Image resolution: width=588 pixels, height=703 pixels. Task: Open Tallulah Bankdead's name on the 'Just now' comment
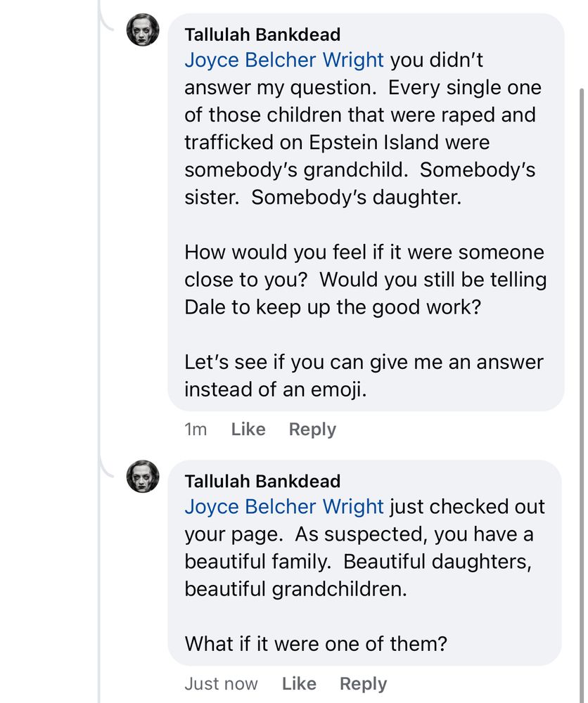pos(262,481)
